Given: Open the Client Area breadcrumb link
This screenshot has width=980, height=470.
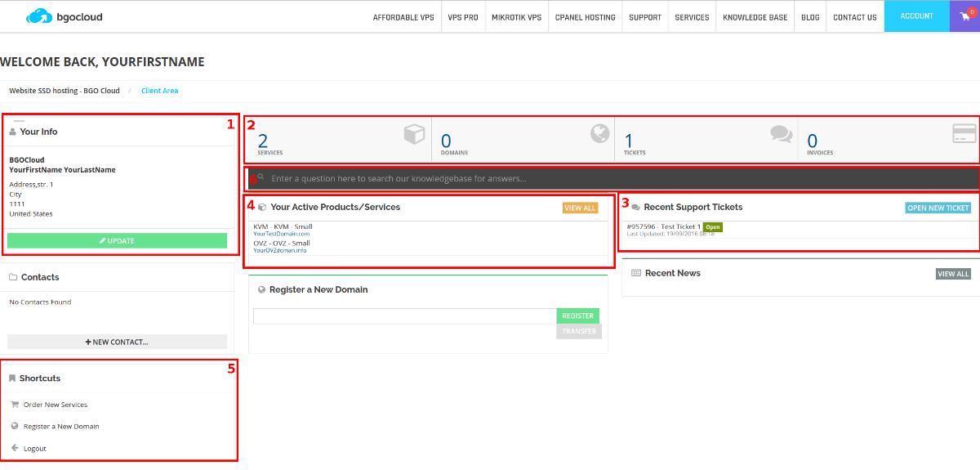Looking at the screenshot, I should pyautogui.click(x=159, y=91).
